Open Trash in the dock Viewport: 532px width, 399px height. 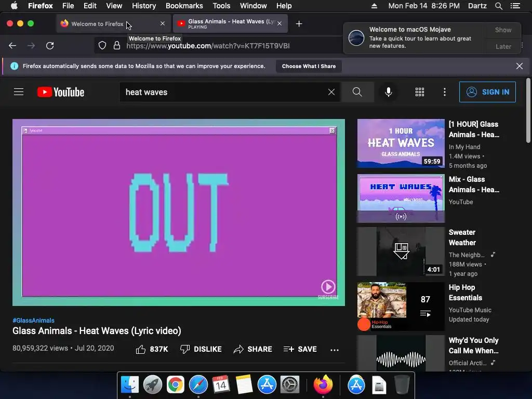(x=402, y=385)
